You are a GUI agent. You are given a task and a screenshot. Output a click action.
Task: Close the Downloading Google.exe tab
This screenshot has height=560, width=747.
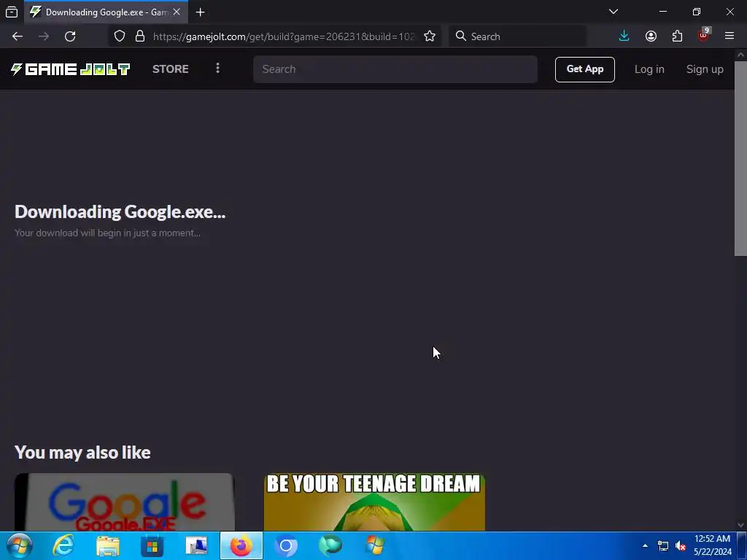tap(177, 12)
